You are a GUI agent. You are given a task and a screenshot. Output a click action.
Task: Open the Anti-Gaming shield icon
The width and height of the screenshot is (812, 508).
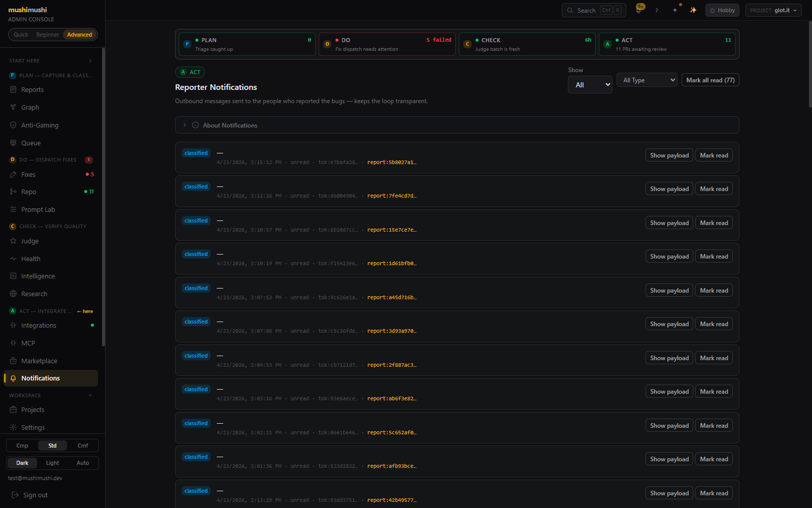[13, 125]
